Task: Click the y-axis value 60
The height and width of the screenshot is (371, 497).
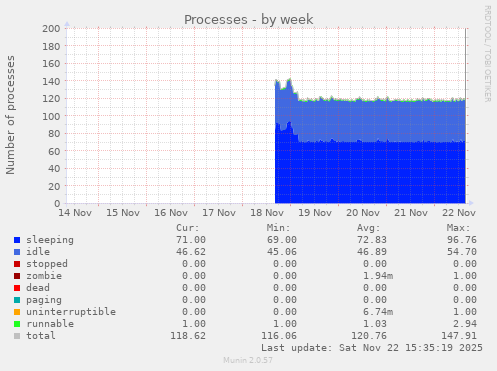Action: [54, 151]
